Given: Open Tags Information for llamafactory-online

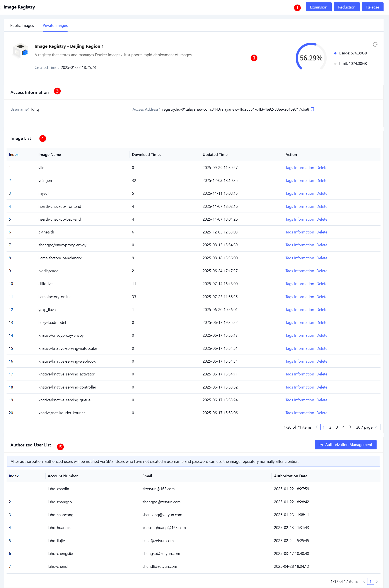Looking at the screenshot, I should tap(299, 297).
